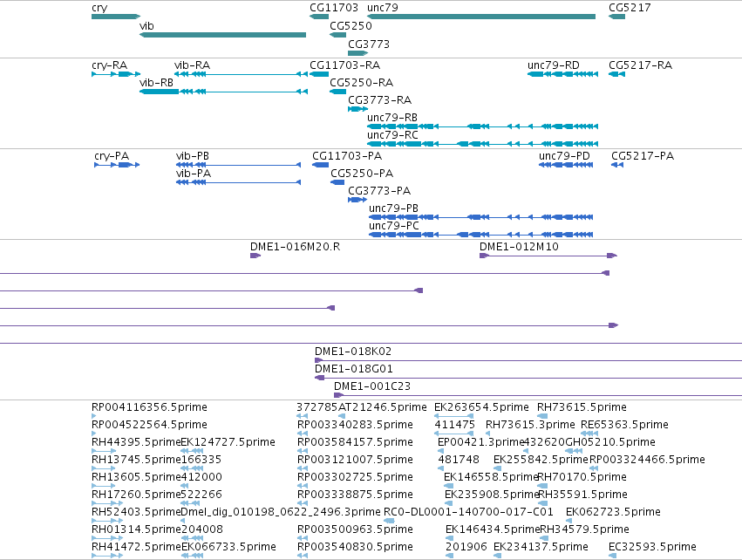Click the vib-RB transcript model
Image resolution: width=742 pixels, height=560 pixels.
coord(223,92)
